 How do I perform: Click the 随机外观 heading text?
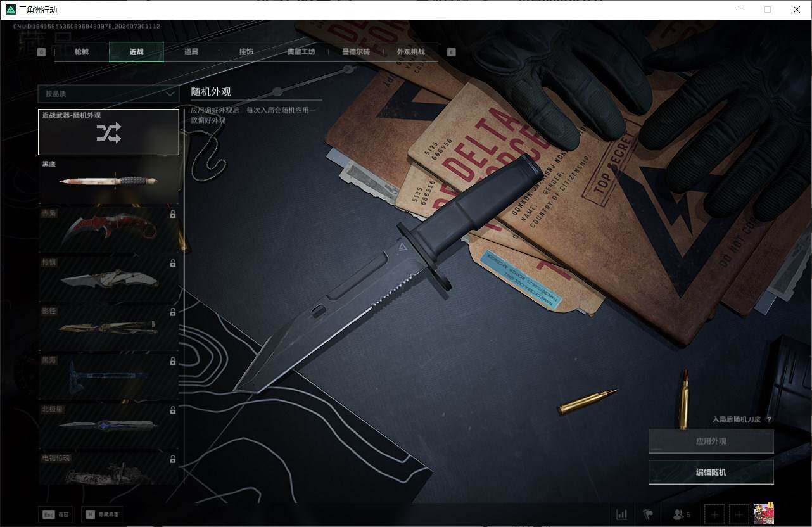(211, 92)
